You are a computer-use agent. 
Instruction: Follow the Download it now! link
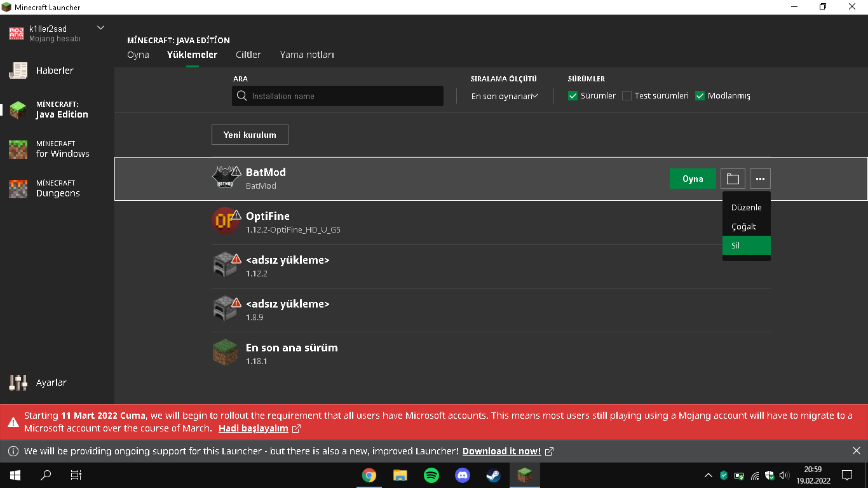[501, 451]
